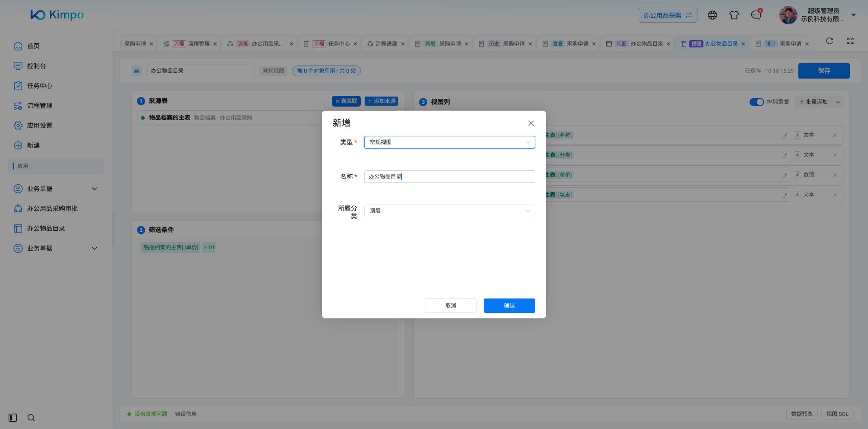868x429 pixels.
Task: Open the messages chat icon
Action: coord(756,15)
